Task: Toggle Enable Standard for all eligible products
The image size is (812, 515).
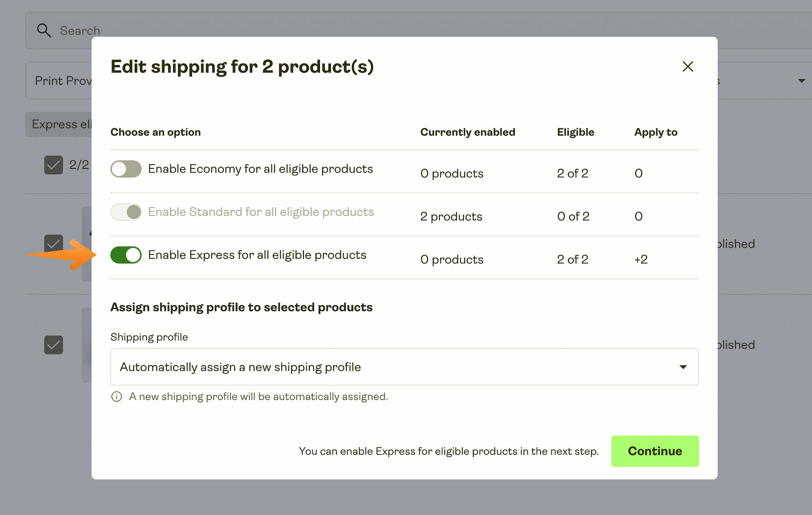Action: tap(126, 212)
